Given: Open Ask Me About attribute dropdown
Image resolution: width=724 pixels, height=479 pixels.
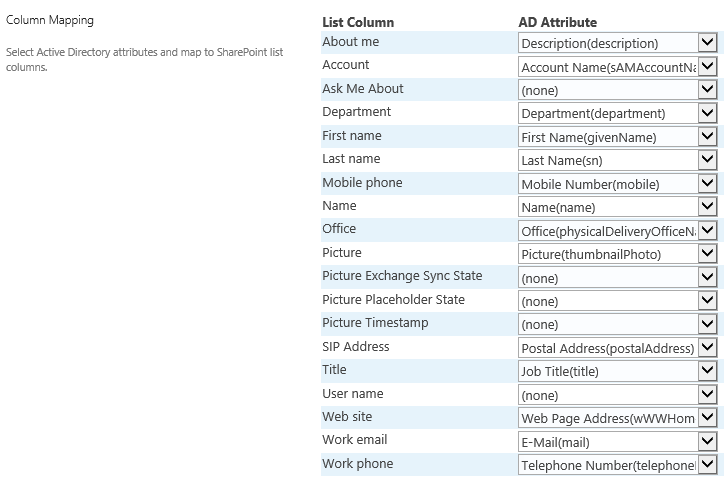Looking at the screenshot, I should tap(708, 90).
